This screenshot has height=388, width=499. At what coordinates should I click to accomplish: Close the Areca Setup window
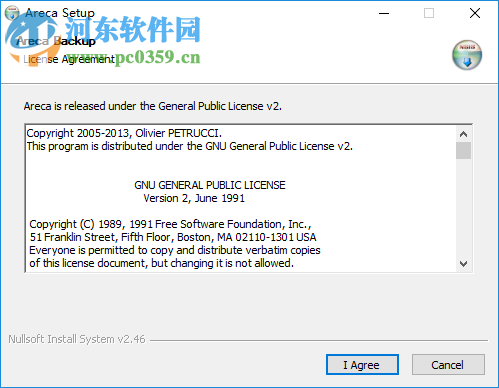tap(475, 13)
